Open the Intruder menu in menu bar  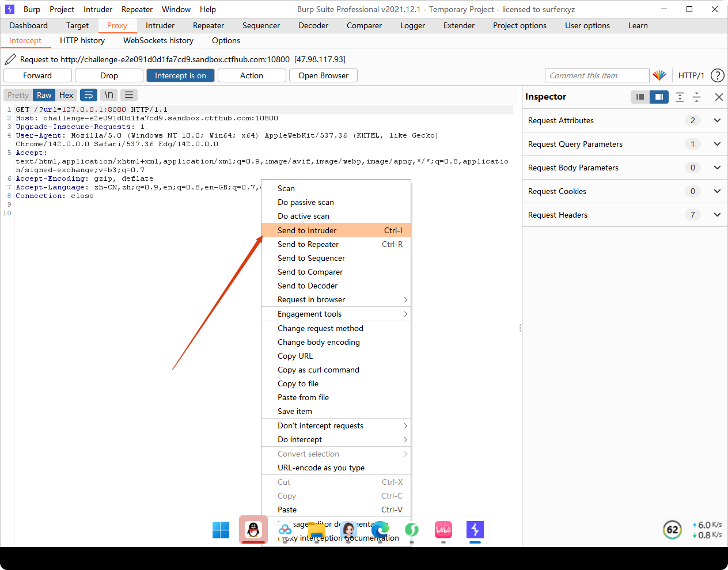98,9
